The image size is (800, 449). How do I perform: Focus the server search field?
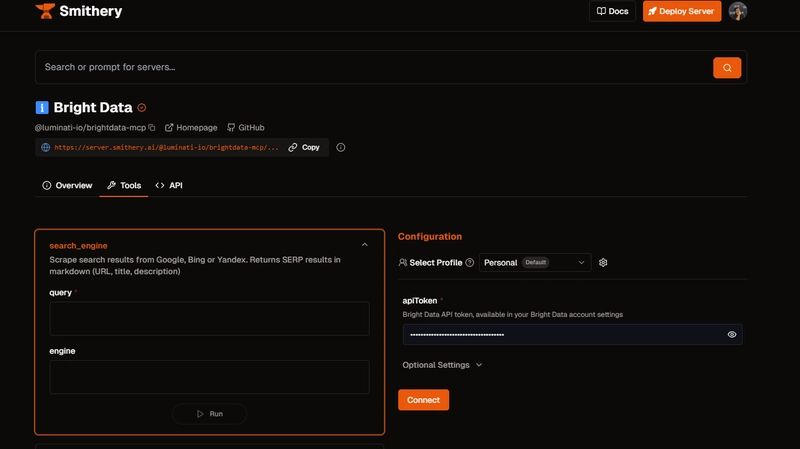point(373,67)
